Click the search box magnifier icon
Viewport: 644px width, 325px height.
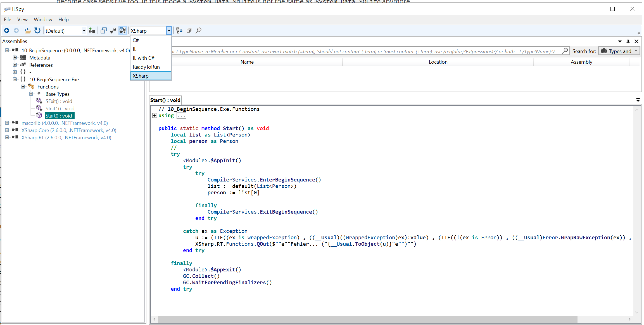[x=565, y=51]
